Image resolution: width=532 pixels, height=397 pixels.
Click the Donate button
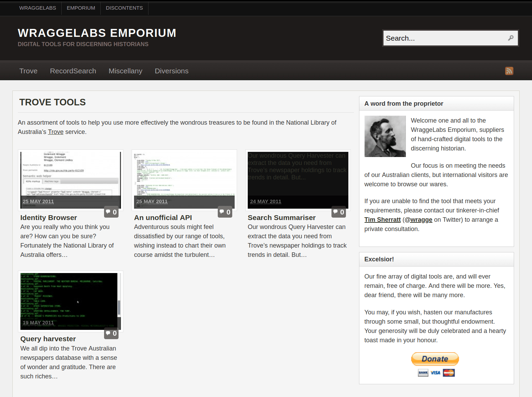coord(435,359)
